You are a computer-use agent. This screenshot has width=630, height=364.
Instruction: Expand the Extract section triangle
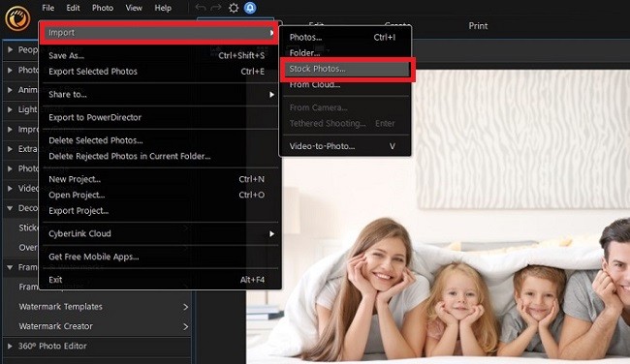[x=10, y=149]
